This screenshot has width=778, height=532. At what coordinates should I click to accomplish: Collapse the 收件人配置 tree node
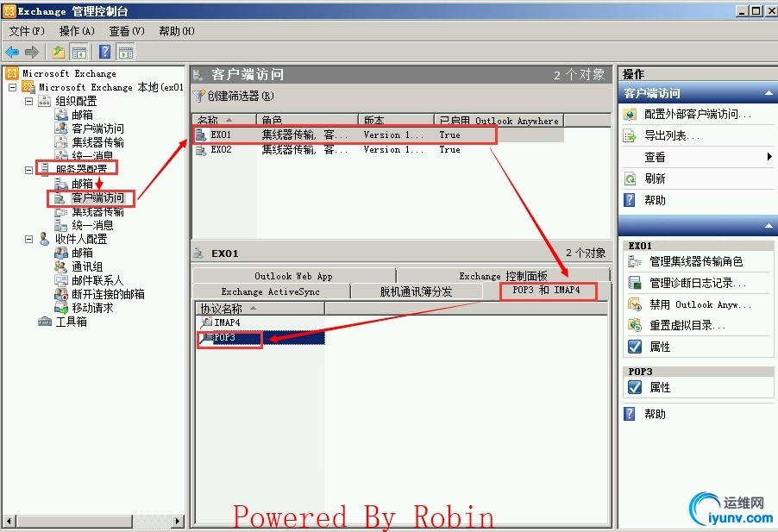point(28,239)
